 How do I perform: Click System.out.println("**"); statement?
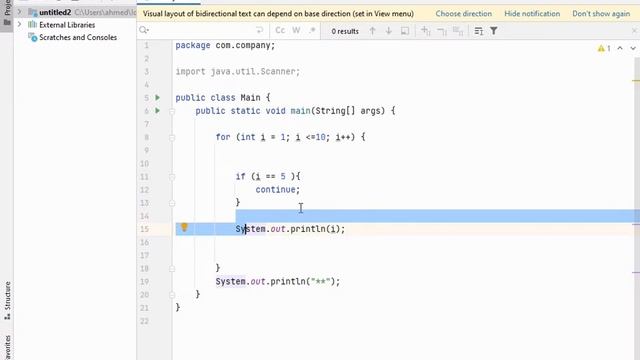pos(278,281)
